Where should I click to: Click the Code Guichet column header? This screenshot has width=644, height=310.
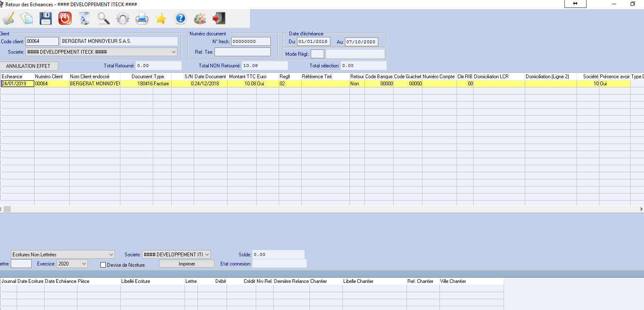[x=408, y=77]
